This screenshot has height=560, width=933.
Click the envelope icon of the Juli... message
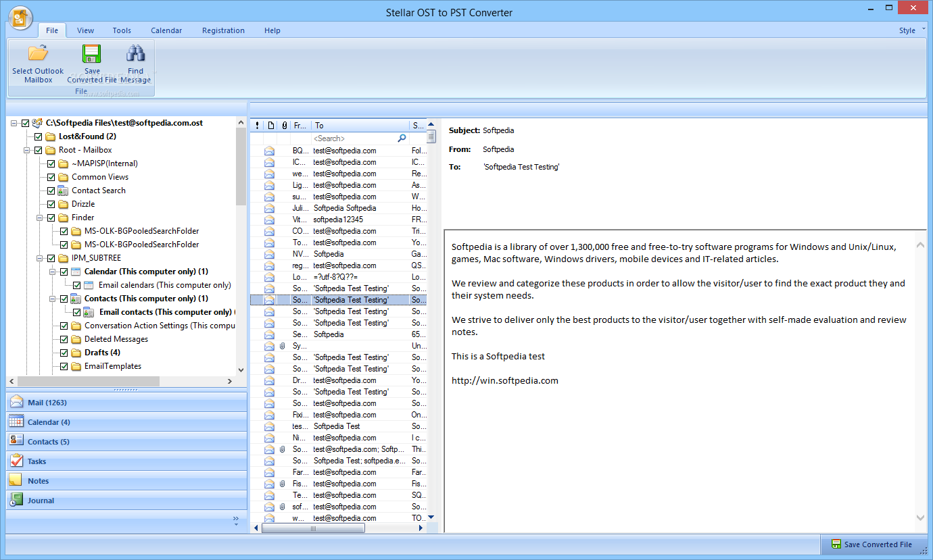pyautogui.click(x=270, y=208)
